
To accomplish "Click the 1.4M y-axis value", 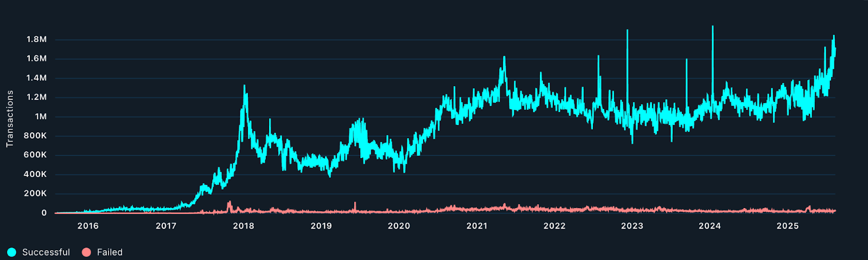I will point(37,78).
